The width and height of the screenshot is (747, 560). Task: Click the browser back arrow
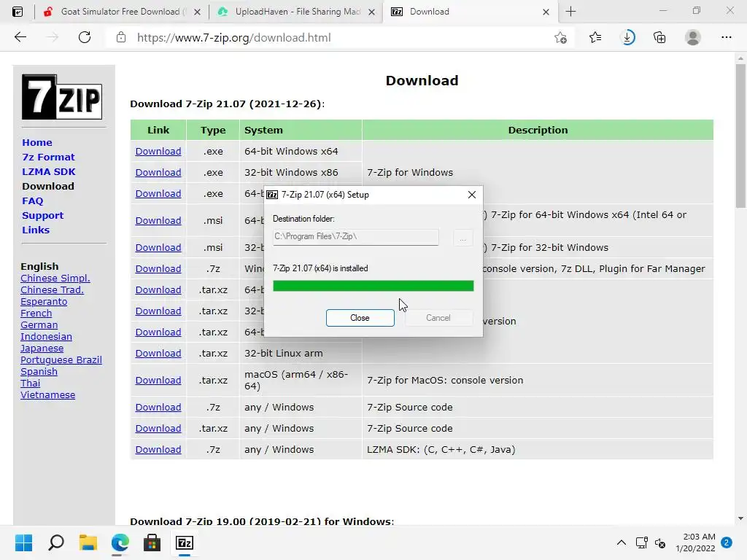pyautogui.click(x=20, y=37)
